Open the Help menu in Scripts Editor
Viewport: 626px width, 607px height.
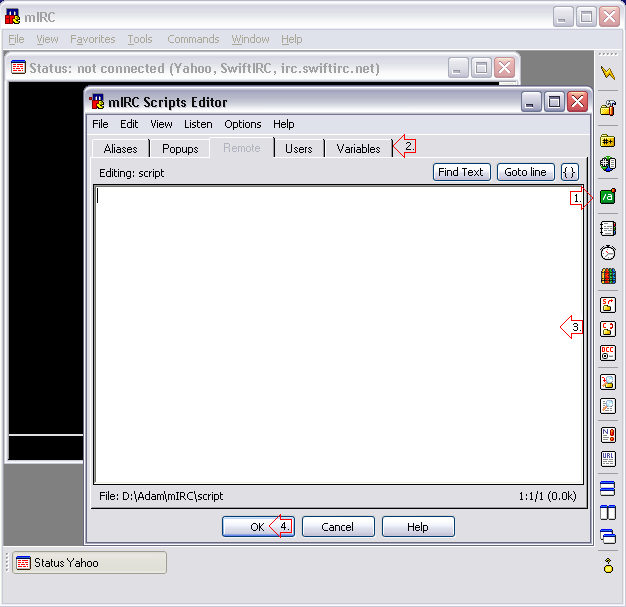point(284,124)
